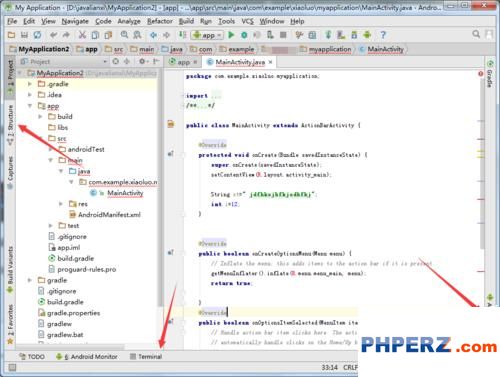Open the Android Device Monitor icon

367,35
